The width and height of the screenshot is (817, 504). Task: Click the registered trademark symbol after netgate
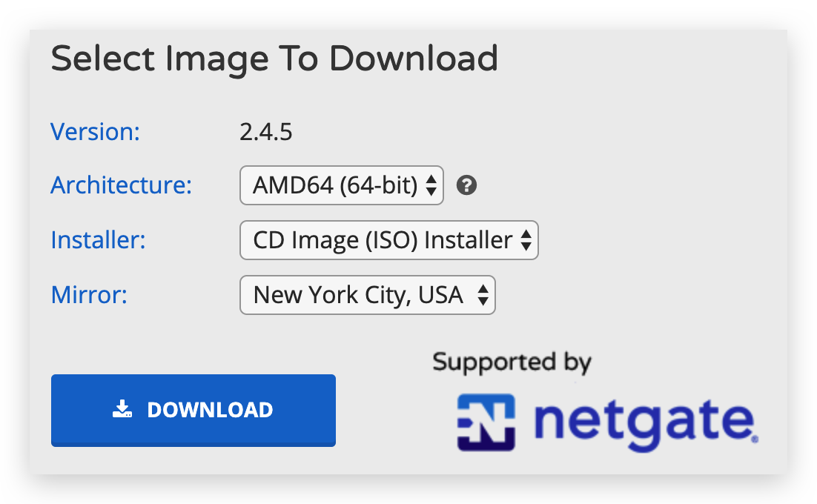point(755,440)
